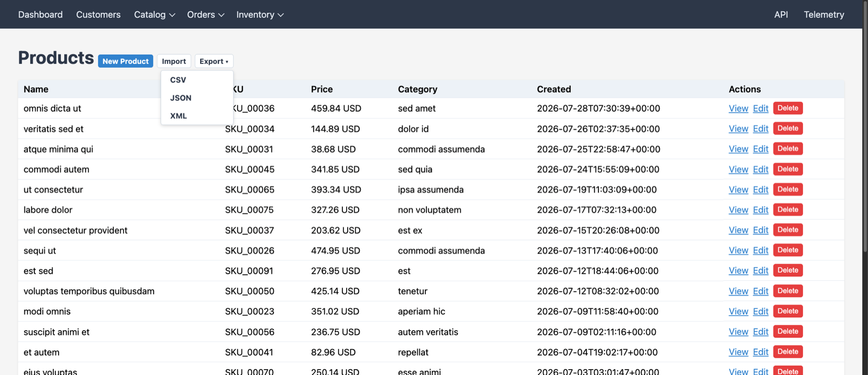Screen dimensions: 868x375
Task: Edit the labore dolor product
Action: point(761,210)
